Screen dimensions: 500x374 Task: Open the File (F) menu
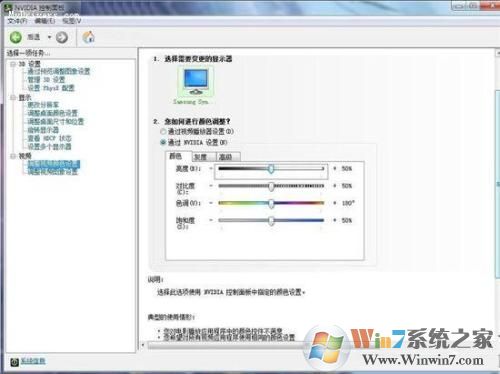click(17, 21)
